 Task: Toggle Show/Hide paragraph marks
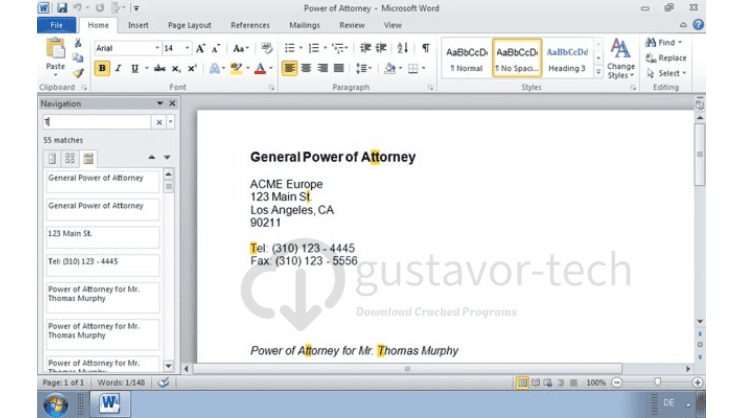click(x=426, y=48)
